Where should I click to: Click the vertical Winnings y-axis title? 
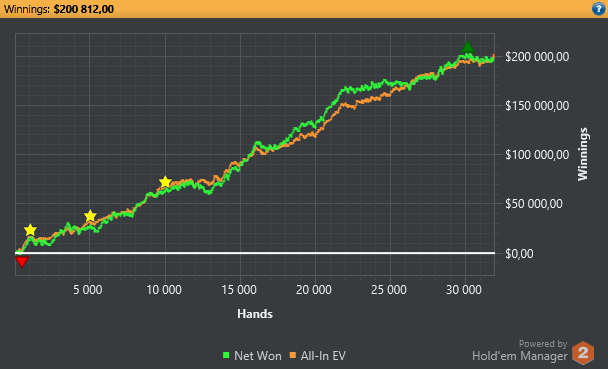point(583,154)
